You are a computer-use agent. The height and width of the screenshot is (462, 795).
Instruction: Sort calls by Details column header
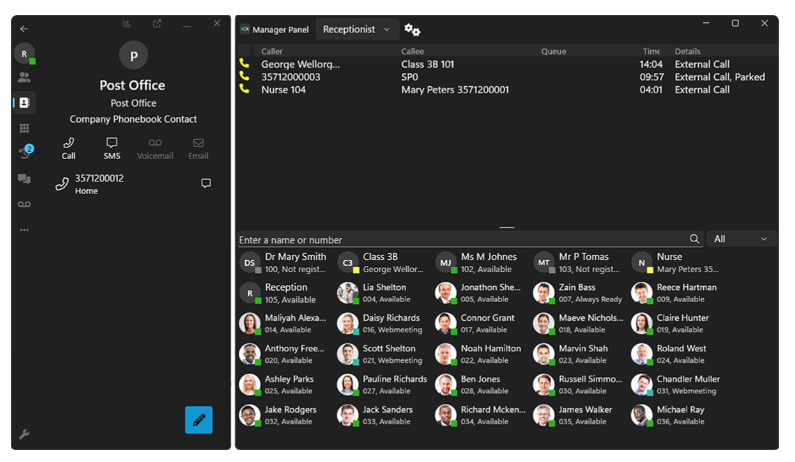pyautogui.click(x=688, y=51)
